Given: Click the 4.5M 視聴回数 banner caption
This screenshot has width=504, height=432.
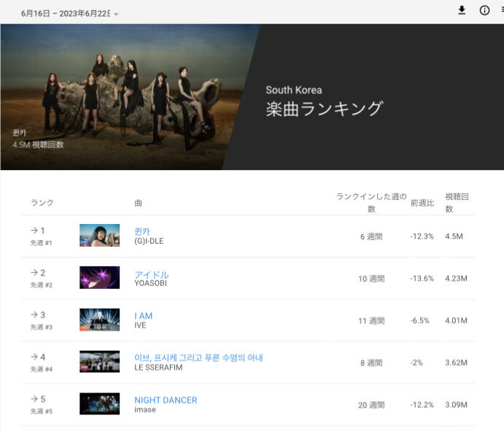Looking at the screenshot, I should click(38, 144).
